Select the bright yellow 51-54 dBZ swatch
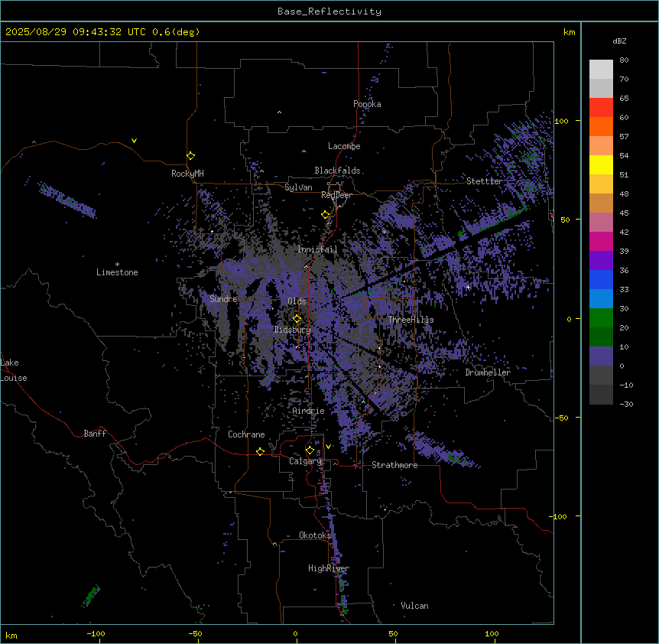 601,164
